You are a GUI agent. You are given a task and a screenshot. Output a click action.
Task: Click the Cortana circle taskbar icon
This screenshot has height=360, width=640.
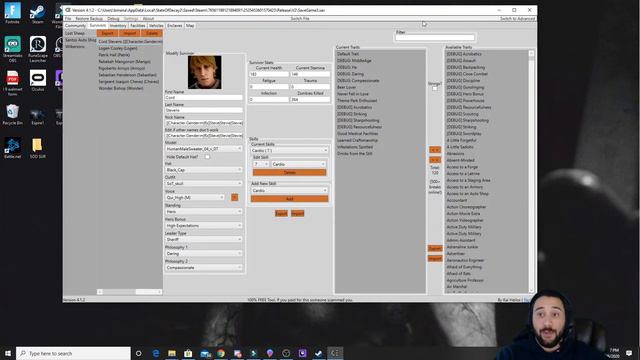pyautogui.click(x=139, y=353)
